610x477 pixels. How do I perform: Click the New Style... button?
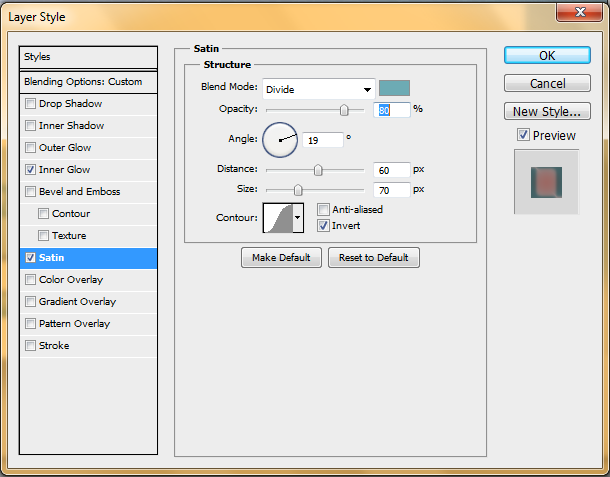click(x=547, y=112)
